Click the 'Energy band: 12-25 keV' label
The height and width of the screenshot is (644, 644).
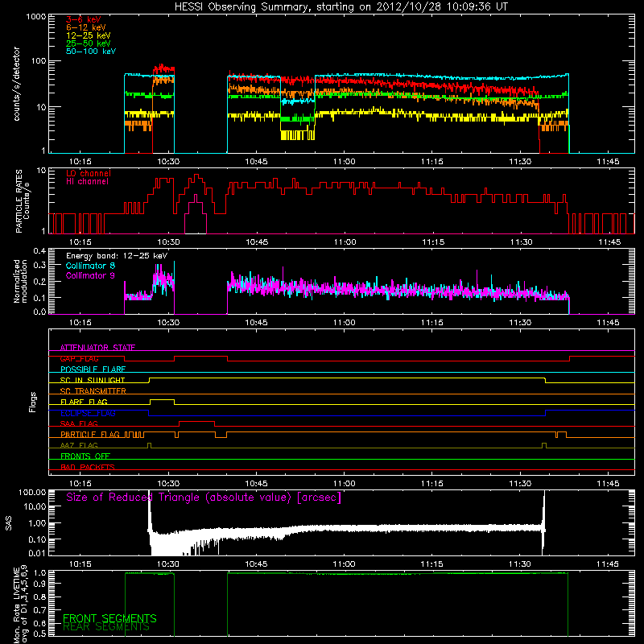point(117,256)
